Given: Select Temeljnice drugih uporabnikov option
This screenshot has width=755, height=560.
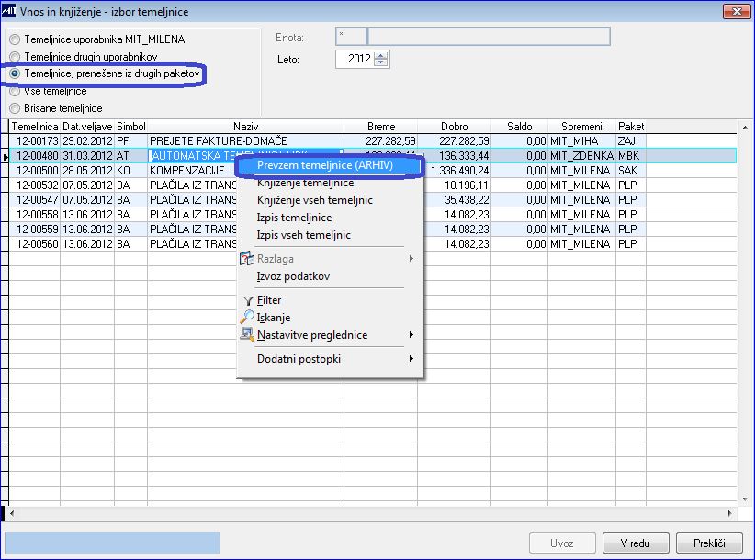Looking at the screenshot, I should (15, 57).
